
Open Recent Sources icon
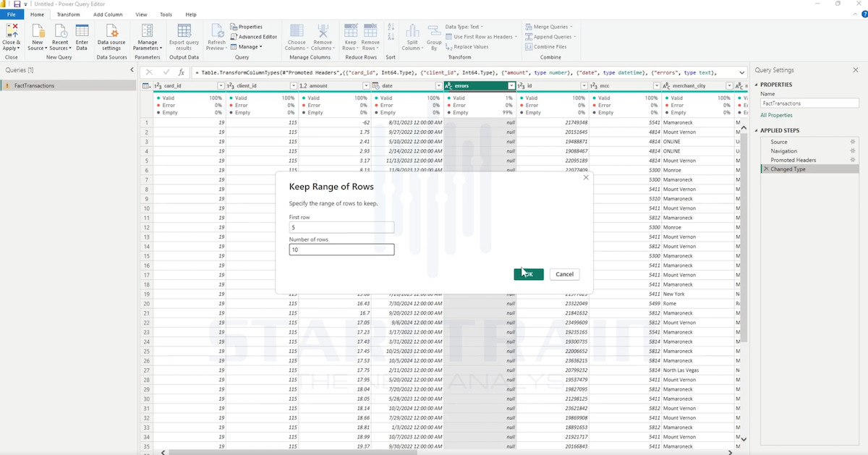click(60, 31)
